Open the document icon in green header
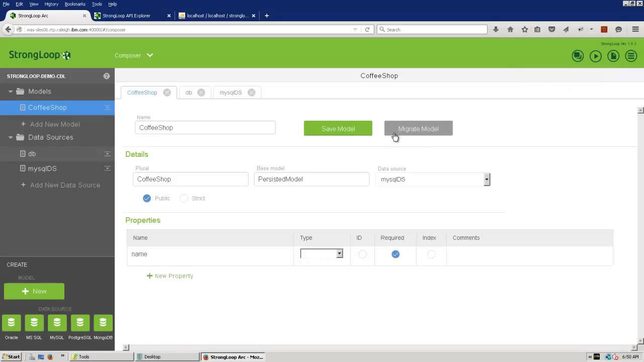Image resolution: width=644 pixels, height=362 pixels. pyautogui.click(x=613, y=56)
